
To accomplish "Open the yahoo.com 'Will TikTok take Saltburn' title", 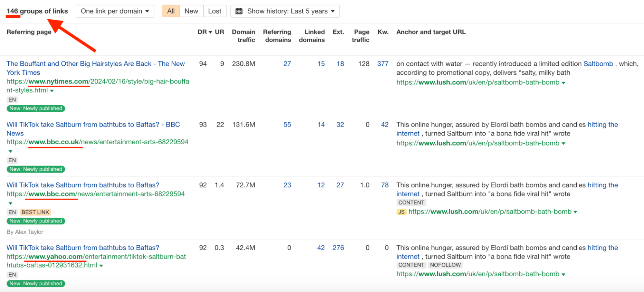I will pos(83,248).
